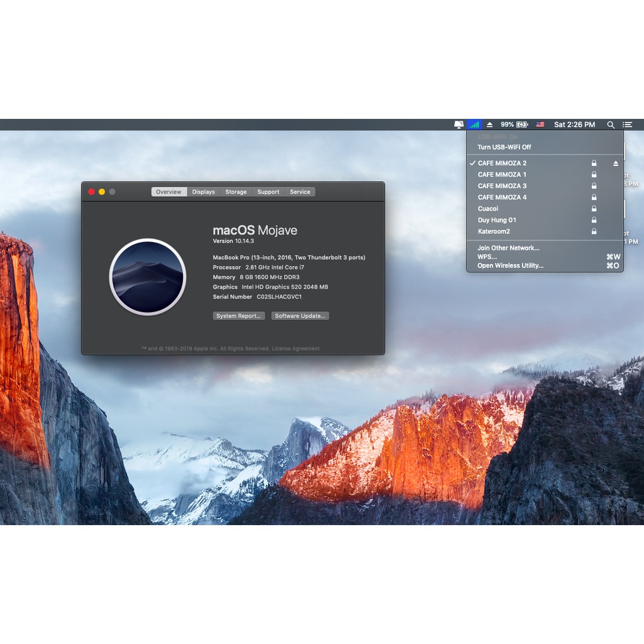Choose the Cuacoi Wi-Fi network

point(488,209)
